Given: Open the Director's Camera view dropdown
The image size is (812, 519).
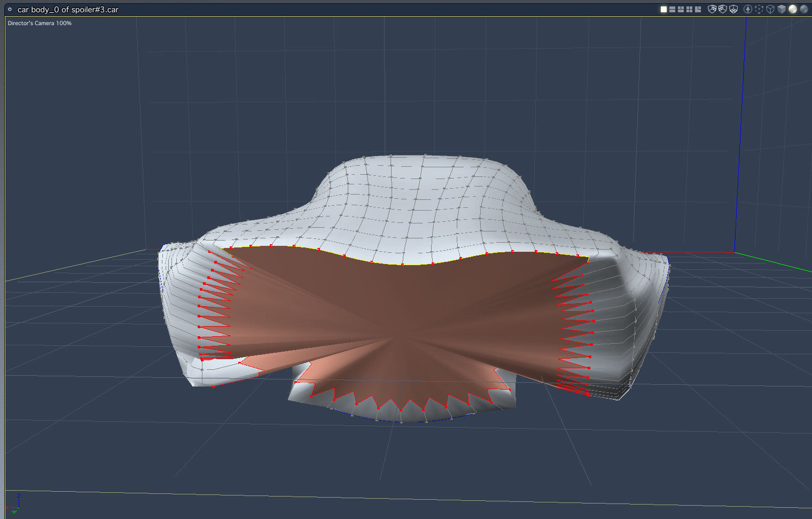Looking at the screenshot, I should pyautogui.click(x=40, y=23).
